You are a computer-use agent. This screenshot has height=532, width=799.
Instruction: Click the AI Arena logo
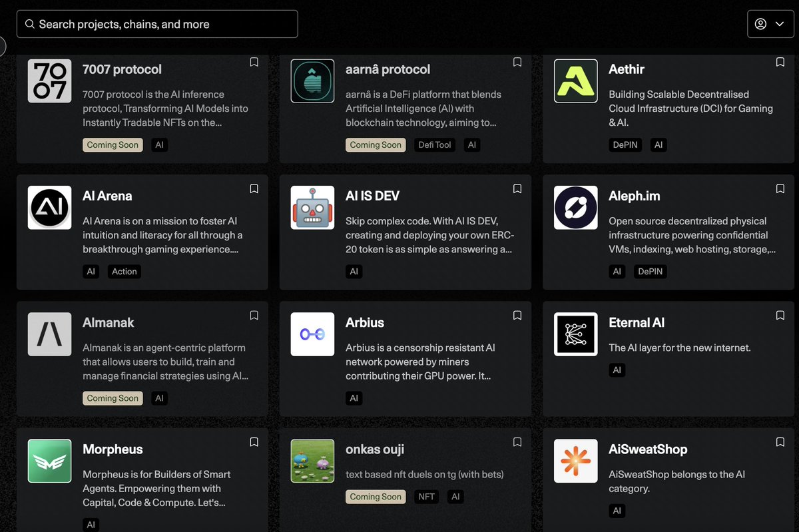point(49,207)
